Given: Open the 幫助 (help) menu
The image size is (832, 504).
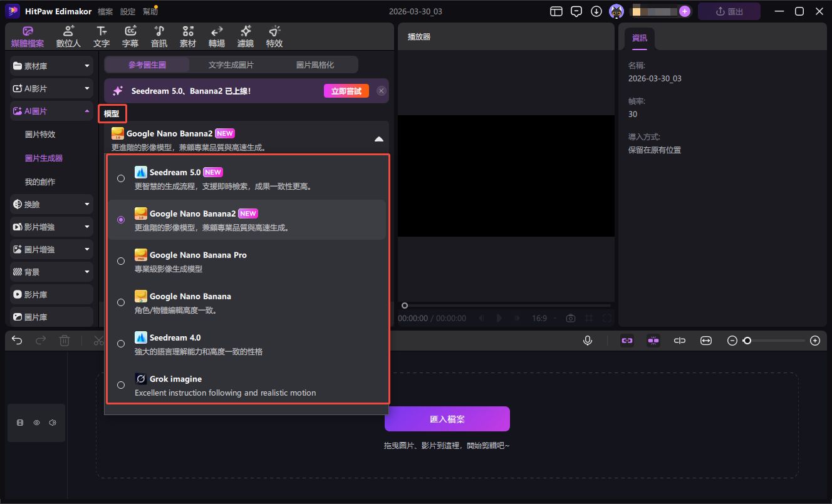Looking at the screenshot, I should (150, 11).
